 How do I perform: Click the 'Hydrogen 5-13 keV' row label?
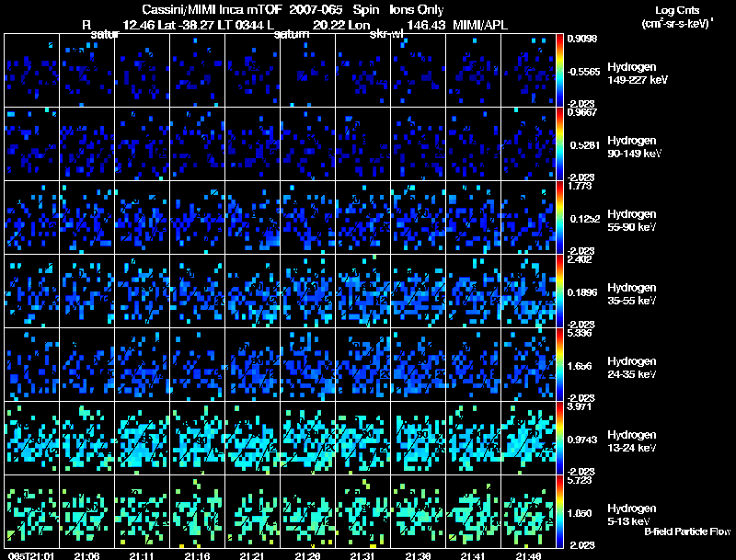pos(632,515)
